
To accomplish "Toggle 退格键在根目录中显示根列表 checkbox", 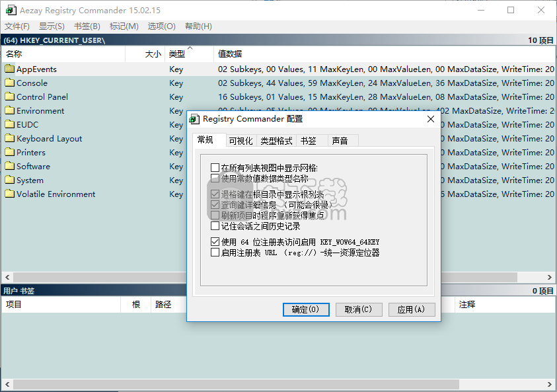I will pos(215,194).
